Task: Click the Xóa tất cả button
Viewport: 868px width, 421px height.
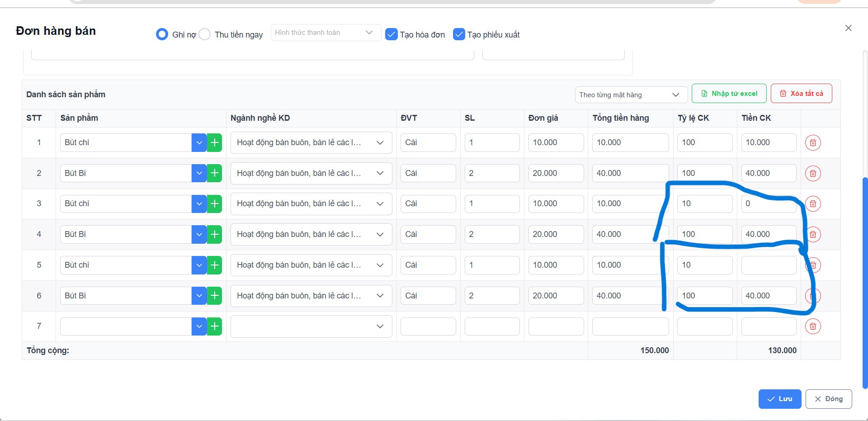Action: (801, 94)
